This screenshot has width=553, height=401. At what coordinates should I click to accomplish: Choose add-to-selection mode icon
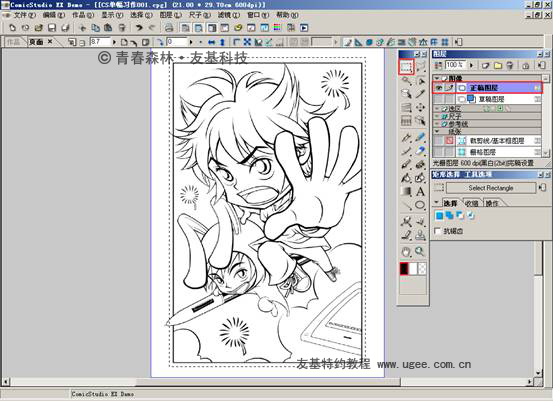coord(450,215)
